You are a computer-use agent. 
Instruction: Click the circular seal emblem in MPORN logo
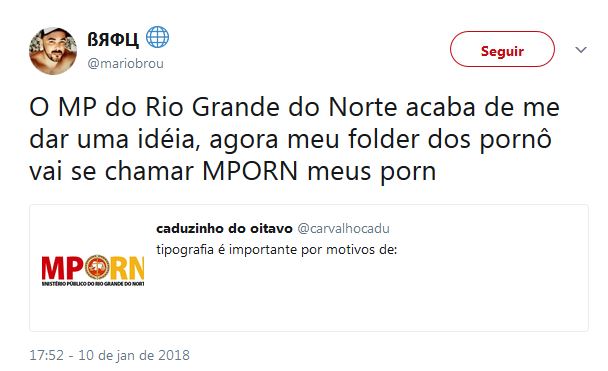pyautogui.click(x=97, y=267)
